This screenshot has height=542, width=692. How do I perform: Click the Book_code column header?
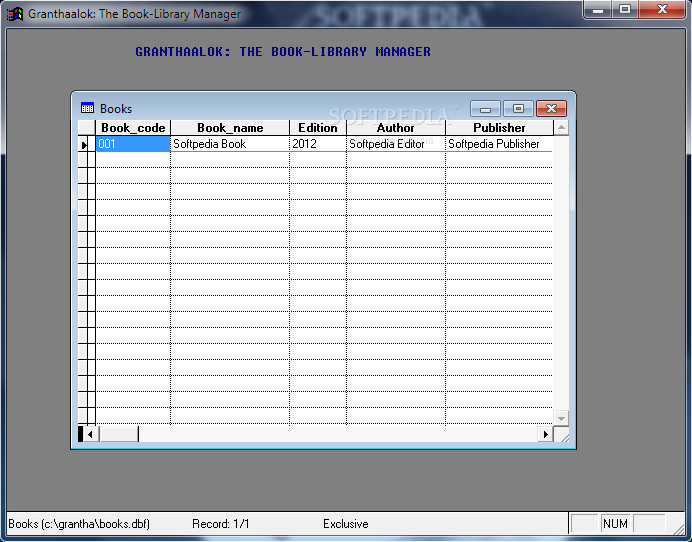[x=133, y=128]
